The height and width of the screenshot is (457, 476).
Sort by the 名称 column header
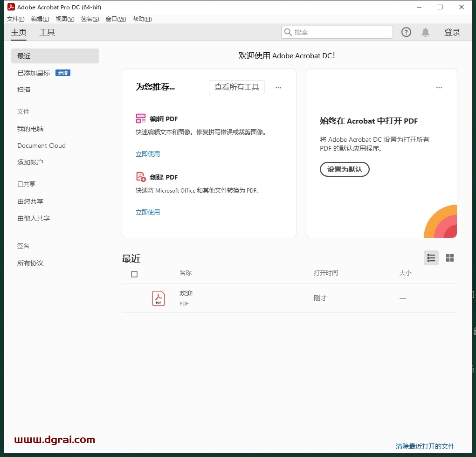(186, 273)
